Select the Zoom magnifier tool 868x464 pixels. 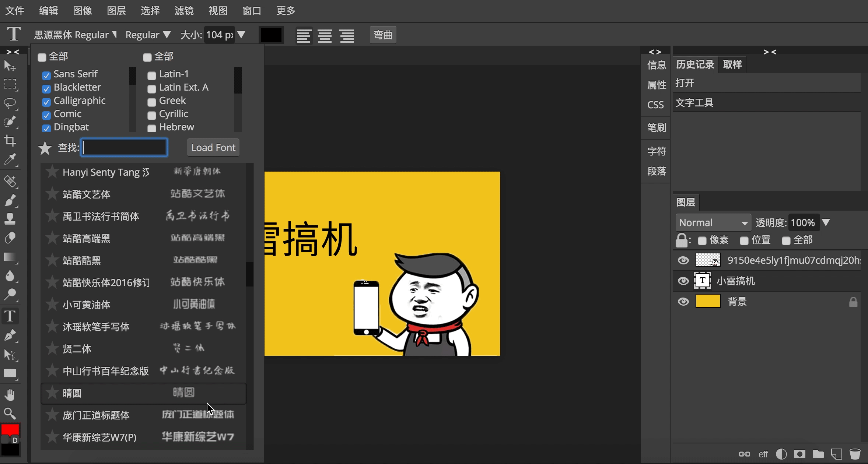tap(10, 414)
